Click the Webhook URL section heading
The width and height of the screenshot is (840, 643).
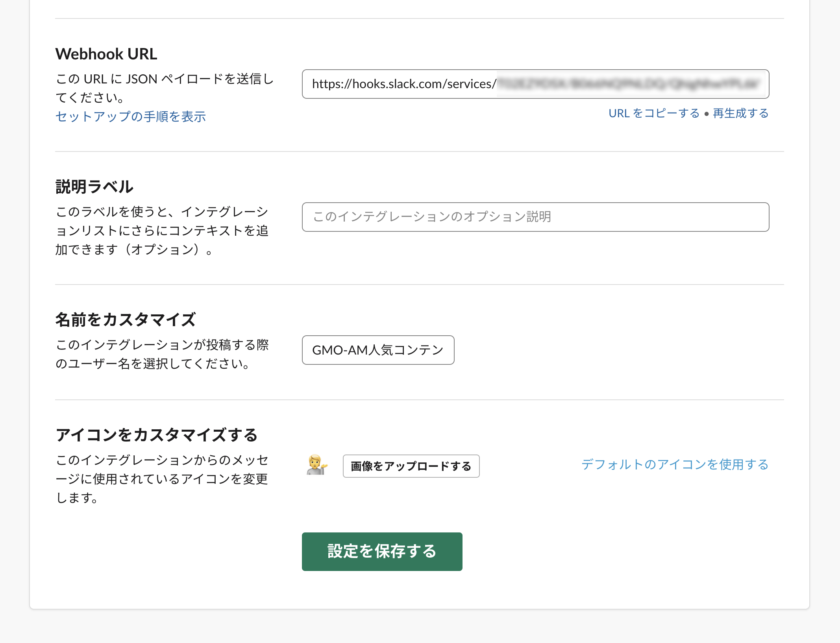coord(106,54)
